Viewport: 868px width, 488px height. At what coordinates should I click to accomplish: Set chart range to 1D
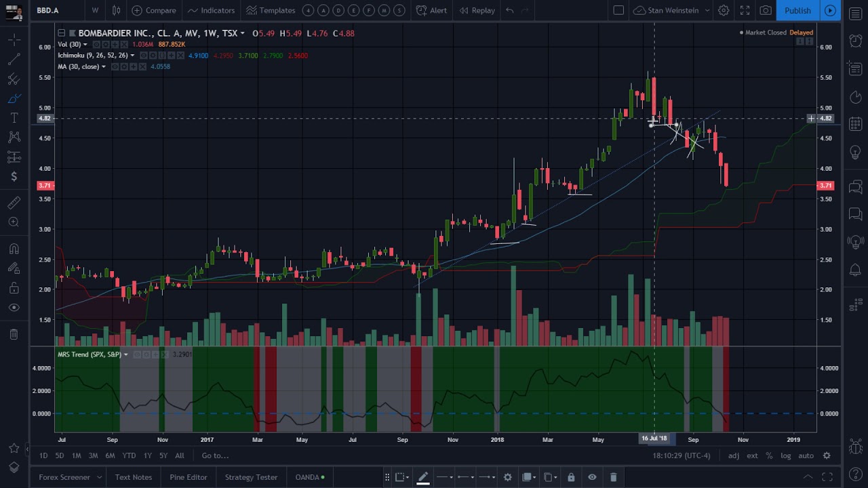tap(43, 455)
